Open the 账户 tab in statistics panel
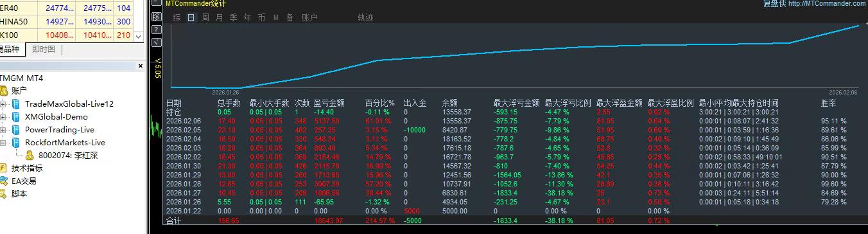The image size is (868, 234). (309, 18)
